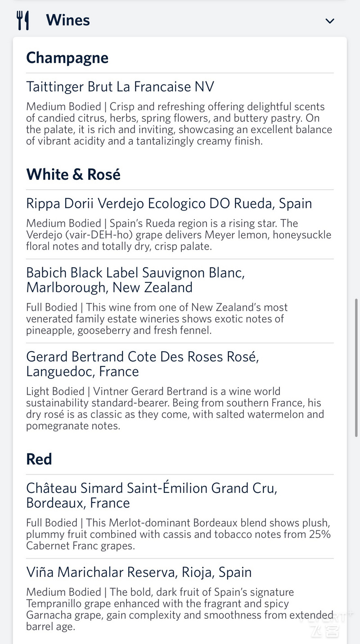This screenshot has width=360, height=644.
Task: Open Gerard Bertrand Cote Des Roses Rosé
Action: (143, 364)
